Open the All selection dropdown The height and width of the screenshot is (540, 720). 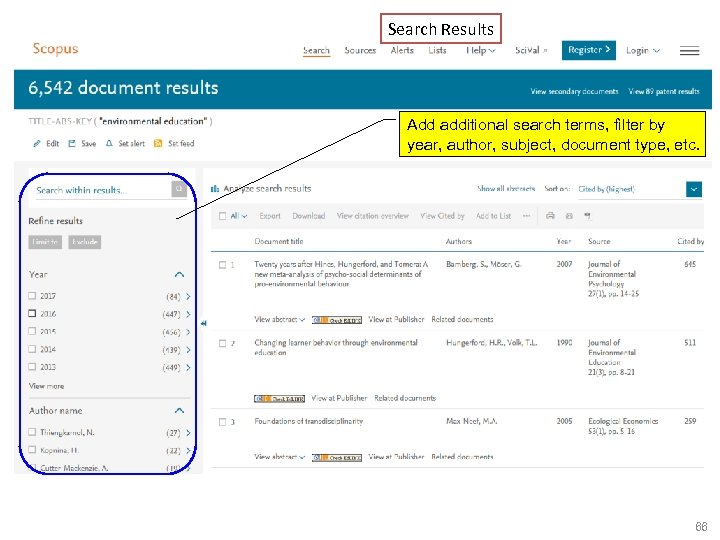[x=239, y=216]
